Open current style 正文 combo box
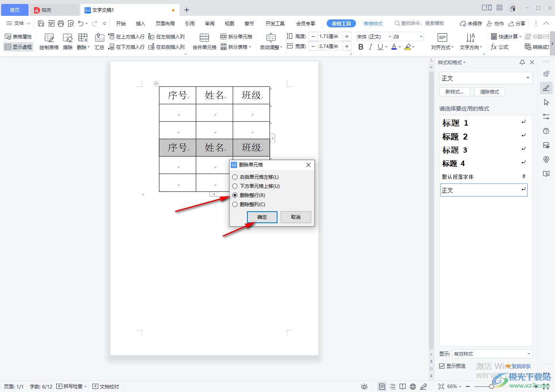Screen dimensions: 555x392 [x=486, y=78]
